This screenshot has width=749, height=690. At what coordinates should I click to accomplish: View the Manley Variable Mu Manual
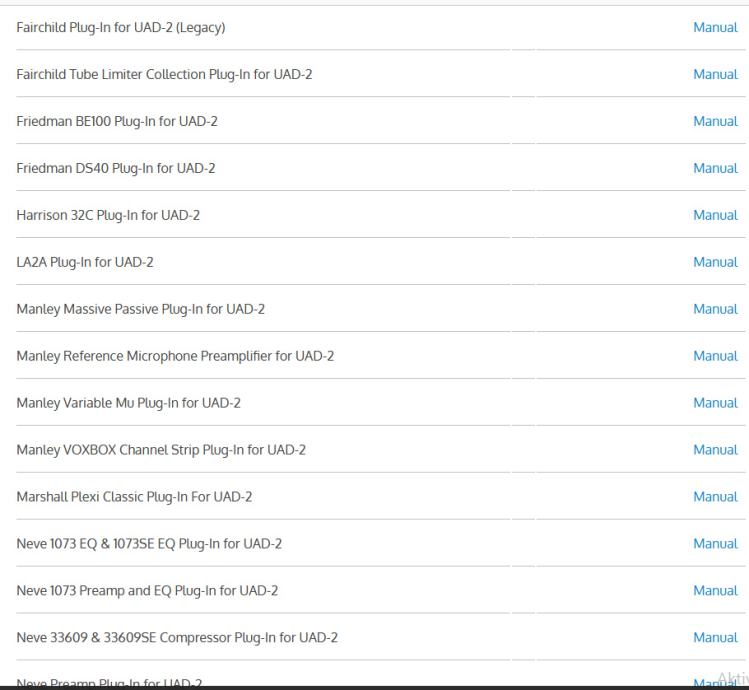(x=715, y=403)
